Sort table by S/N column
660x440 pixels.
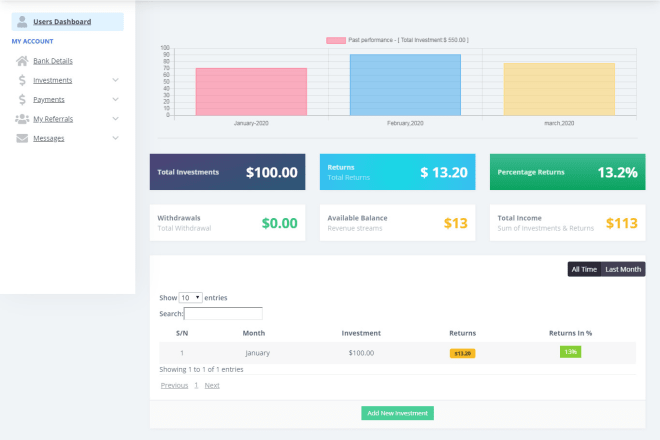point(182,333)
